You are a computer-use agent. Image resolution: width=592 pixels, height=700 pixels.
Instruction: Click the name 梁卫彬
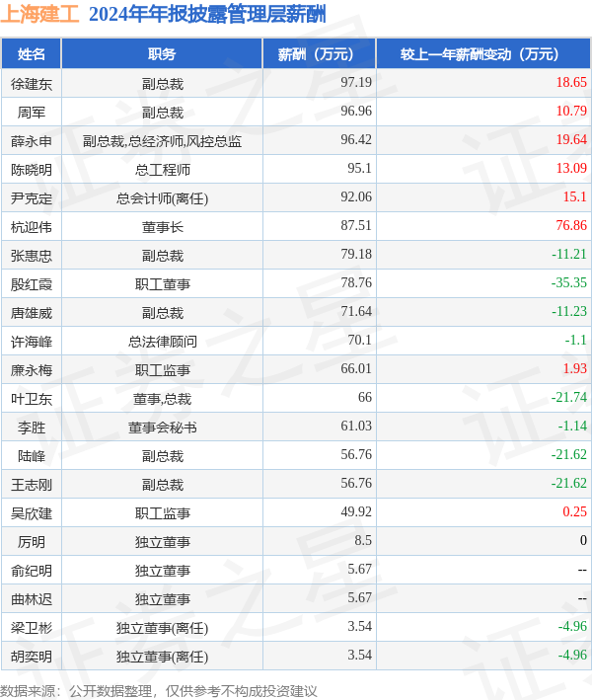tap(32, 628)
